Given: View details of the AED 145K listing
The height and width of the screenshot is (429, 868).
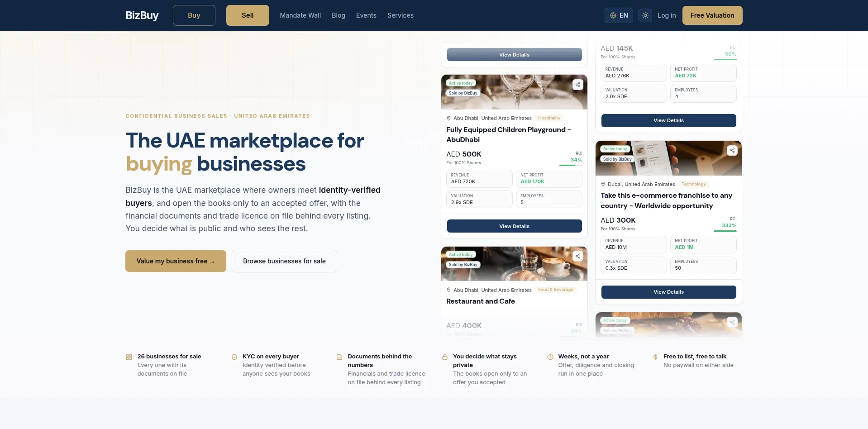Looking at the screenshot, I should (x=668, y=120).
